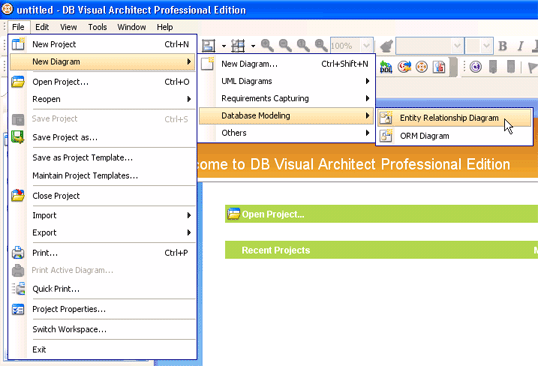Select Switch Workspace... entry
The image size is (538, 366).
[102, 329]
